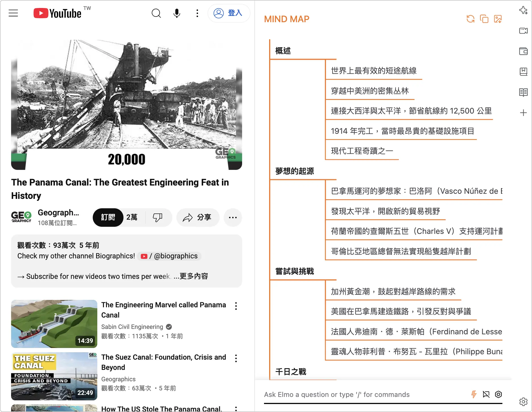Export mind map as image

pos(498,19)
